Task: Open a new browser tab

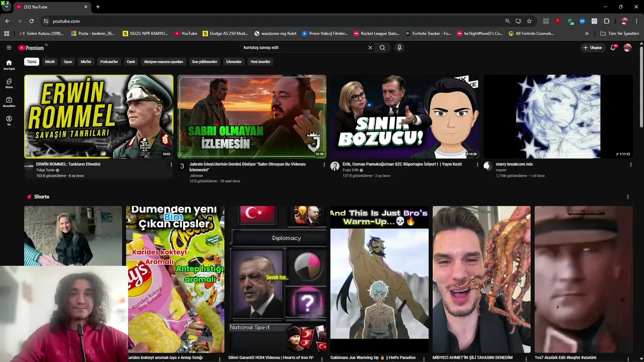Action: tap(98, 7)
